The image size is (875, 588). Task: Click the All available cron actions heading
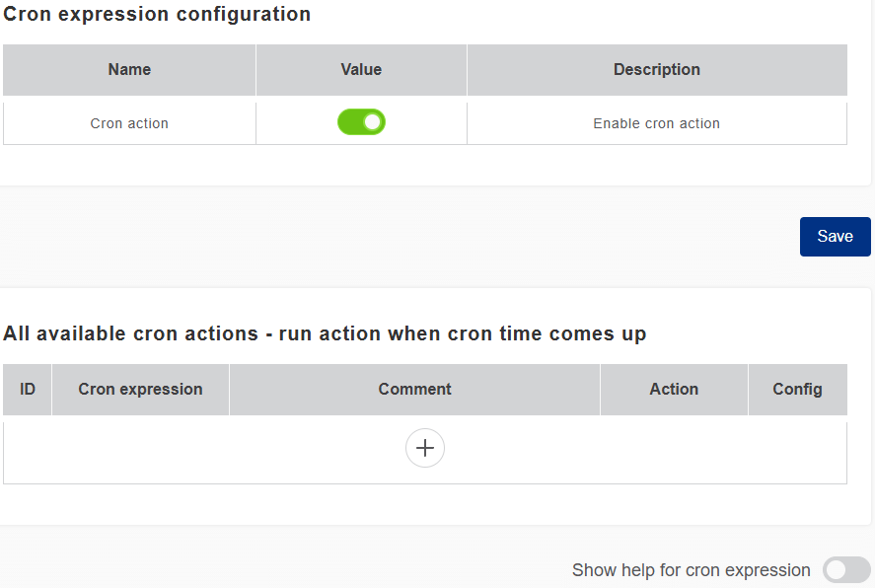pos(325,333)
